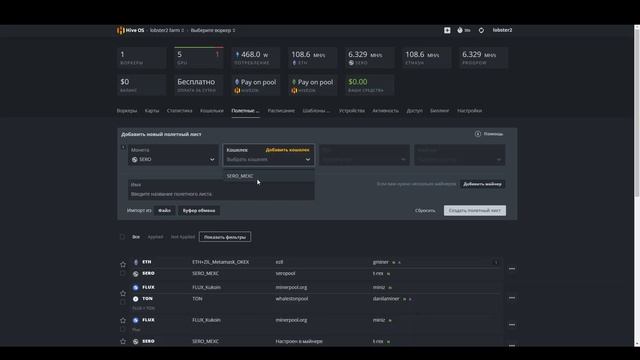Click the Сбросить reset link
The height and width of the screenshot is (360, 640).
point(425,211)
